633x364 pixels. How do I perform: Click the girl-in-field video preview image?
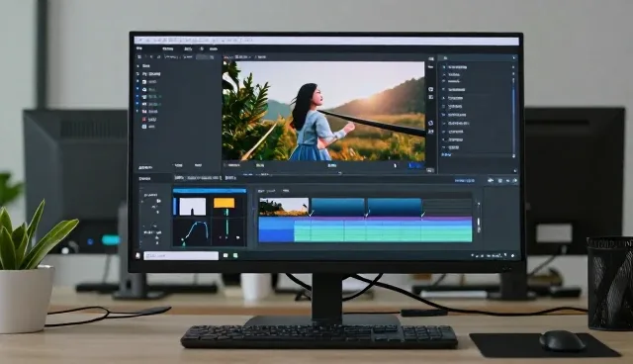[x=323, y=111]
